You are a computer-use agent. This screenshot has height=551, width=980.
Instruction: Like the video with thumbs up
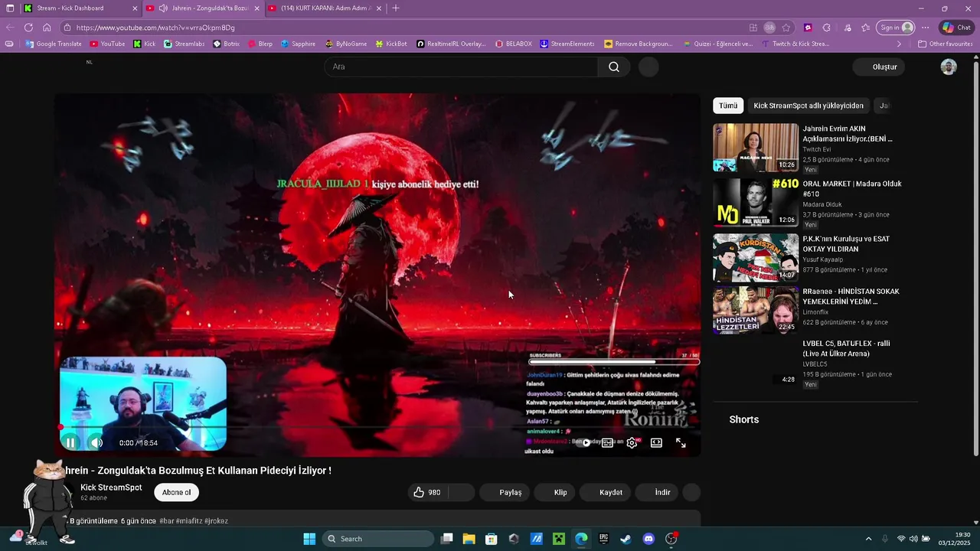[427, 492]
